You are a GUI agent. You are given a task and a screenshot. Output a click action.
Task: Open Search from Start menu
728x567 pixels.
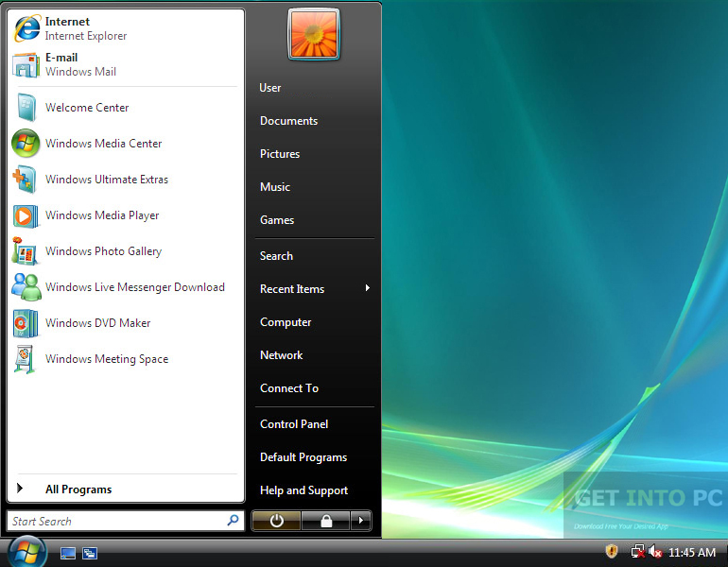click(x=276, y=256)
